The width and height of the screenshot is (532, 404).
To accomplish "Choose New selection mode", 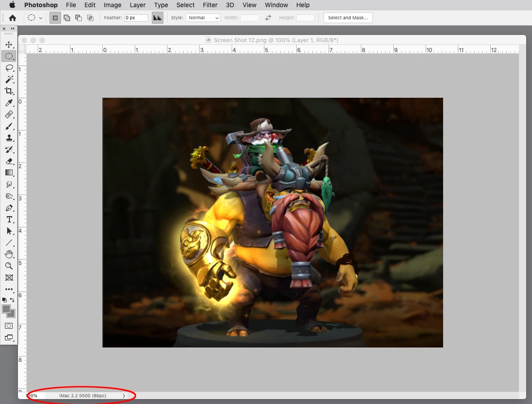I will (x=55, y=17).
